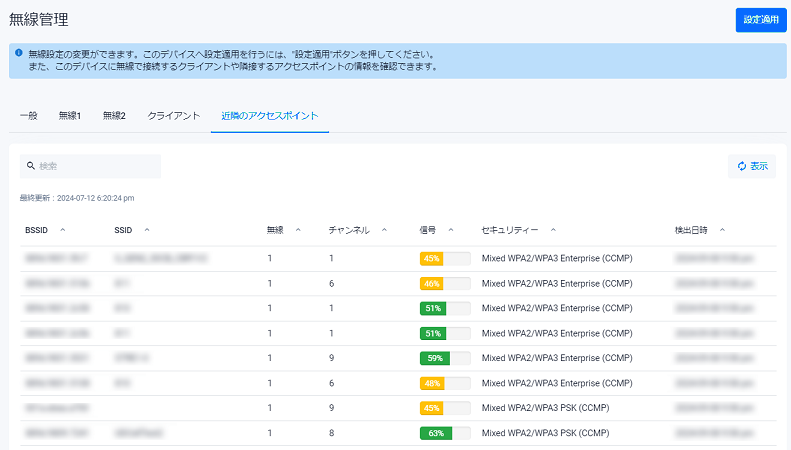This screenshot has height=450, width=791.
Task: Sort by BSSID column arrow
Action: [x=63, y=230]
